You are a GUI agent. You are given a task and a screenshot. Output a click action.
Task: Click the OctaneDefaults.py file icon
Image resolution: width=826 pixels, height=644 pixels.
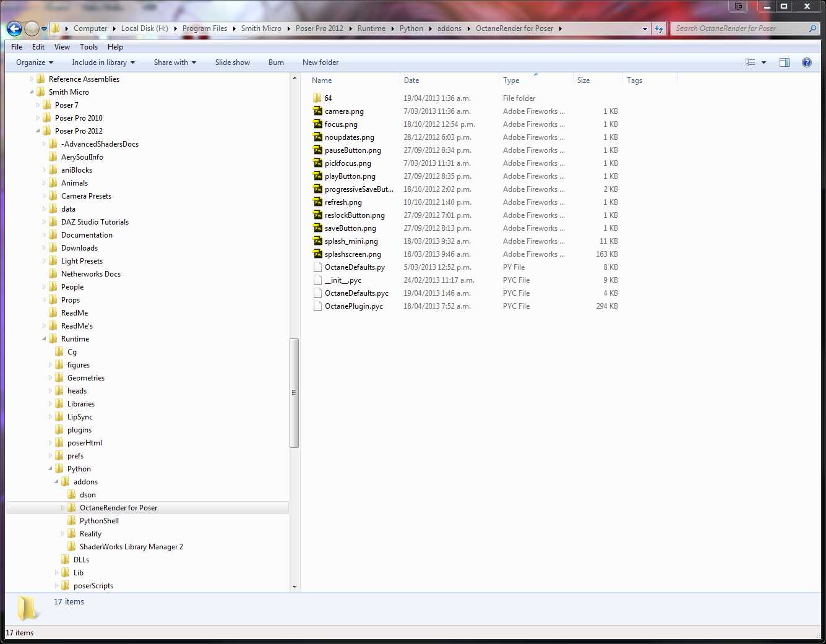pyautogui.click(x=318, y=267)
